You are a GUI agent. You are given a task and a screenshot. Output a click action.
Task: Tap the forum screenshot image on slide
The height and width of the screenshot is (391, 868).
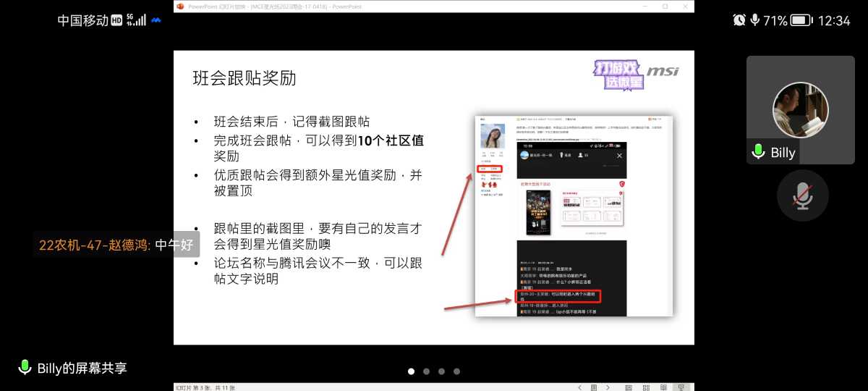[574, 215]
